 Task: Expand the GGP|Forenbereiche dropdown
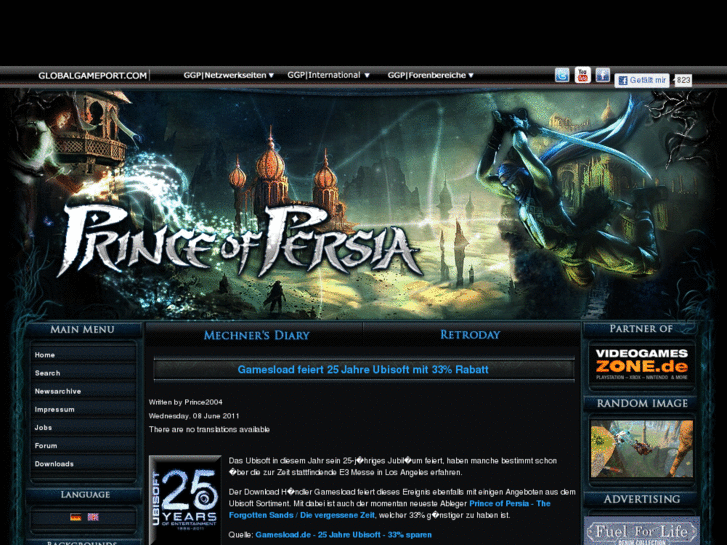pyautogui.click(x=430, y=75)
